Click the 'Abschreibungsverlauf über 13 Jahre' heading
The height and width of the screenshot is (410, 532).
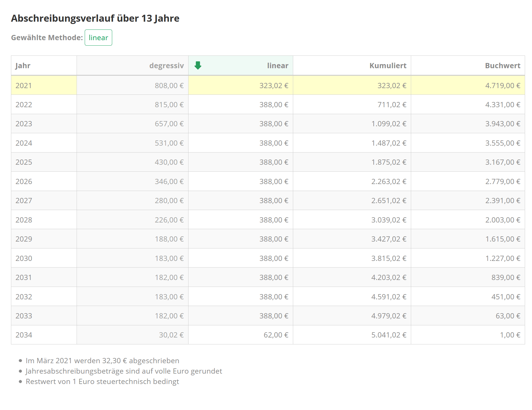pyautogui.click(x=95, y=18)
